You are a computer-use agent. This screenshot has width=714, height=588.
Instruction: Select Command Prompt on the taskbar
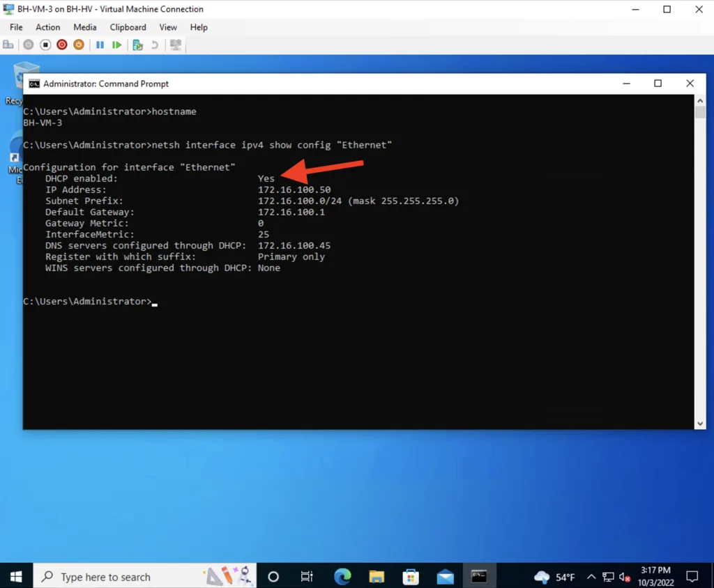(479, 577)
